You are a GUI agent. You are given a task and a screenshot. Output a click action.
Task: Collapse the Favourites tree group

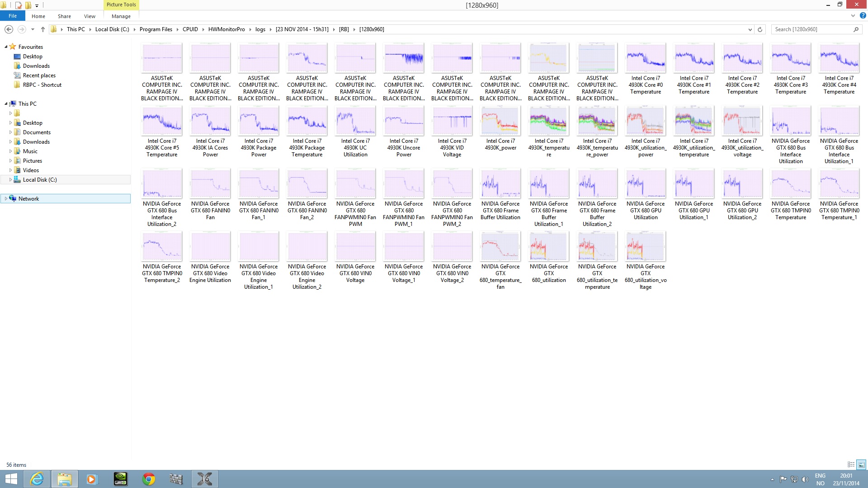[x=6, y=47]
